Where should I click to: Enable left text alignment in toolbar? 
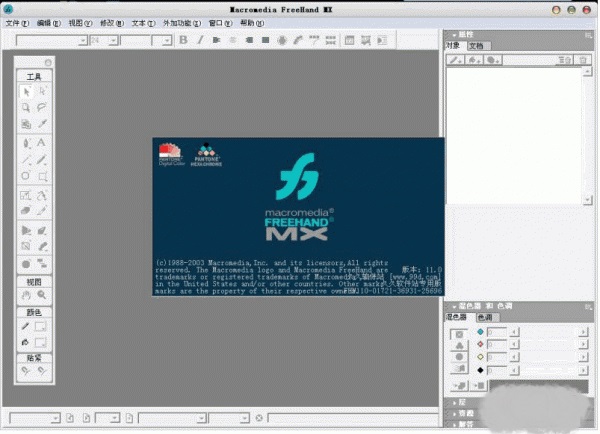[217, 40]
